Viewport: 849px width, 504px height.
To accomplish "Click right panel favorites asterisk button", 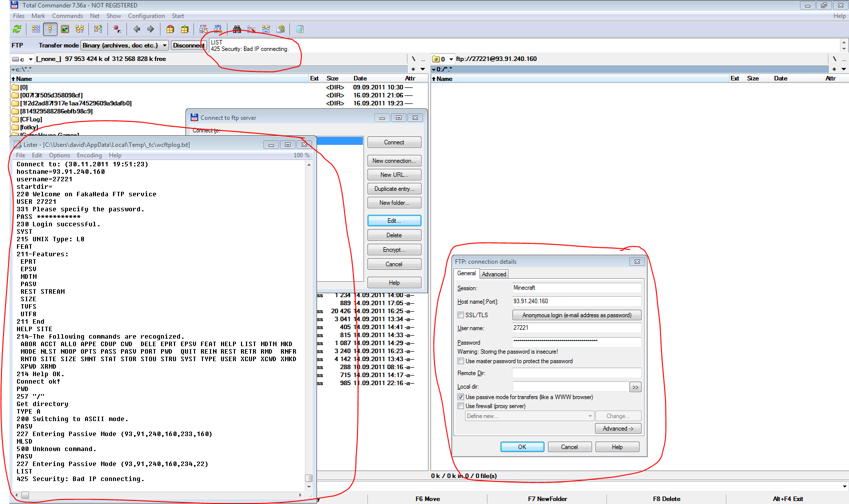I will [834, 69].
